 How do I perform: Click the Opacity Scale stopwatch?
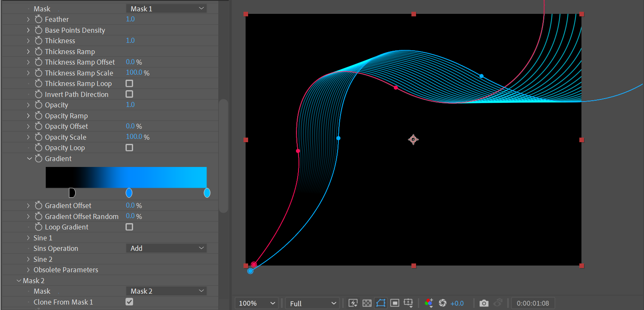(x=39, y=137)
